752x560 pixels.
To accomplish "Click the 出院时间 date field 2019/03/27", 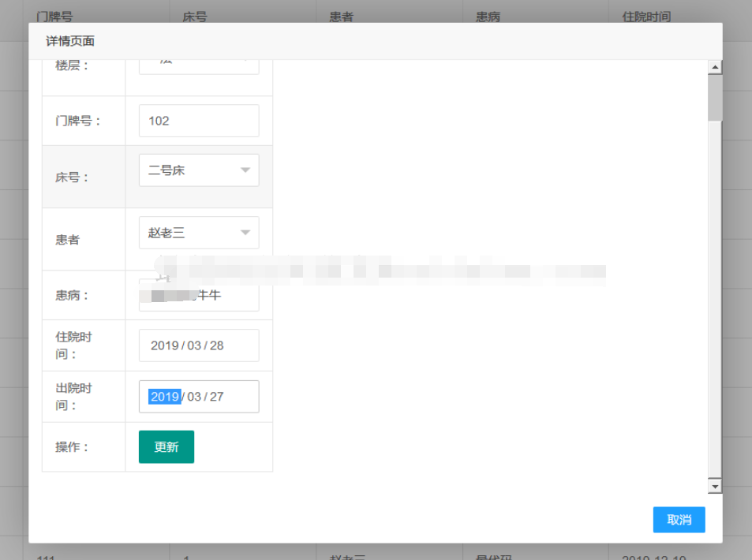I will [x=199, y=397].
